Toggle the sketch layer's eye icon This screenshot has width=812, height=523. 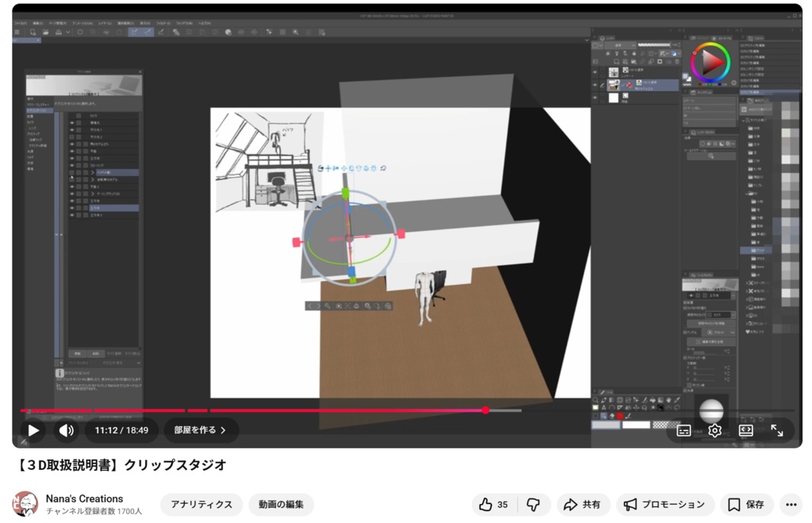pos(595,73)
